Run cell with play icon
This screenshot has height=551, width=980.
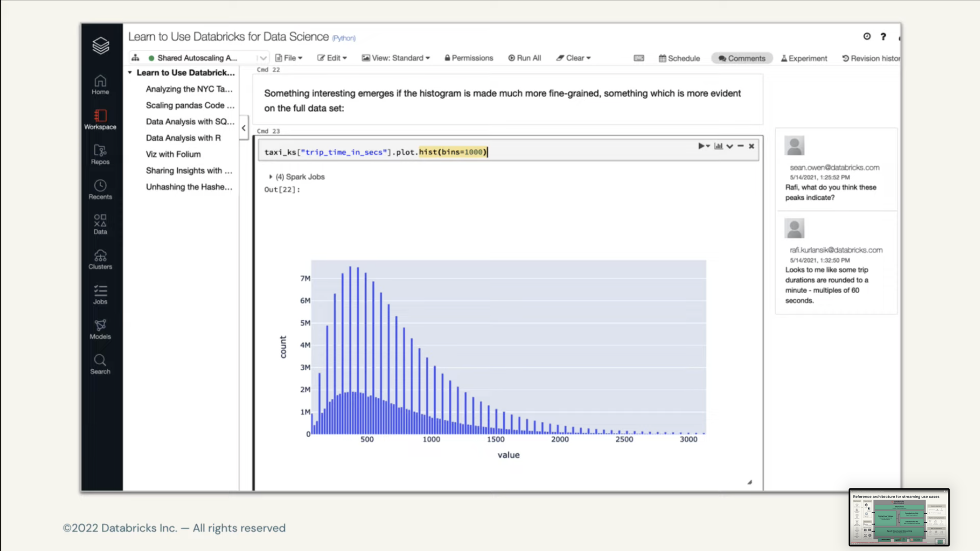coord(701,146)
